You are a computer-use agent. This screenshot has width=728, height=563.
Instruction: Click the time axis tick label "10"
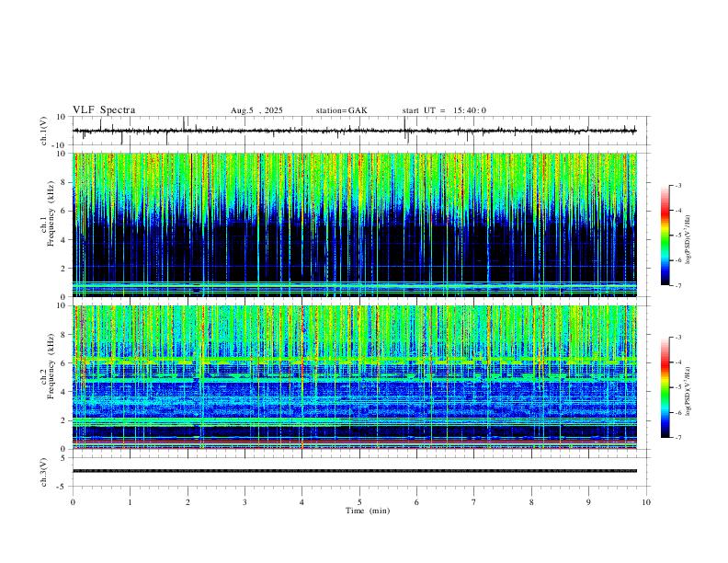(646, 502)
